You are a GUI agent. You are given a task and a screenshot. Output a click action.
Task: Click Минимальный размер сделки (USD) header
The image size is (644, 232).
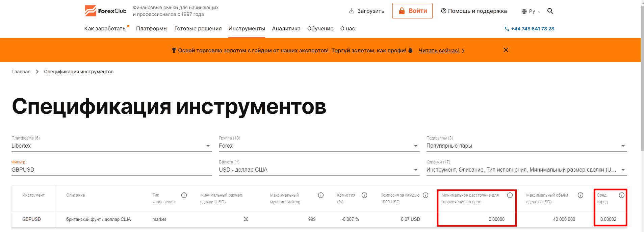tap(221, 199)
